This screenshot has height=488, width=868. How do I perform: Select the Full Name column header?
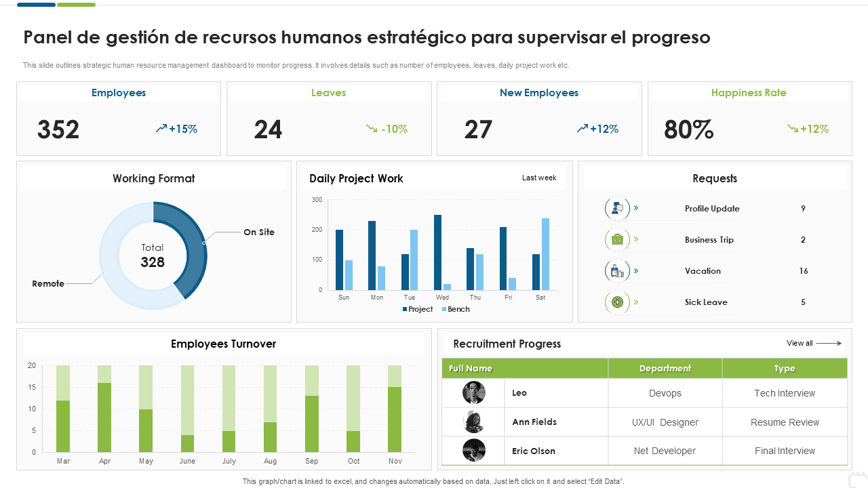click(x=525, y=369)
